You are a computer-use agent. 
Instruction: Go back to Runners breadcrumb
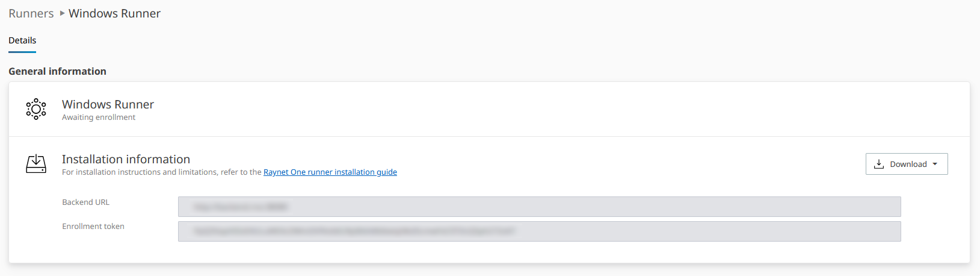click(31, 13)
